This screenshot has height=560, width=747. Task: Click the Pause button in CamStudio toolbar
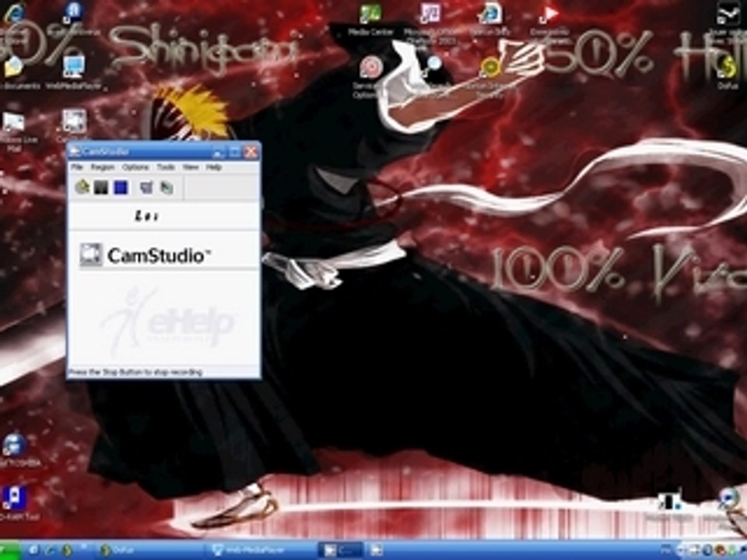100,187
